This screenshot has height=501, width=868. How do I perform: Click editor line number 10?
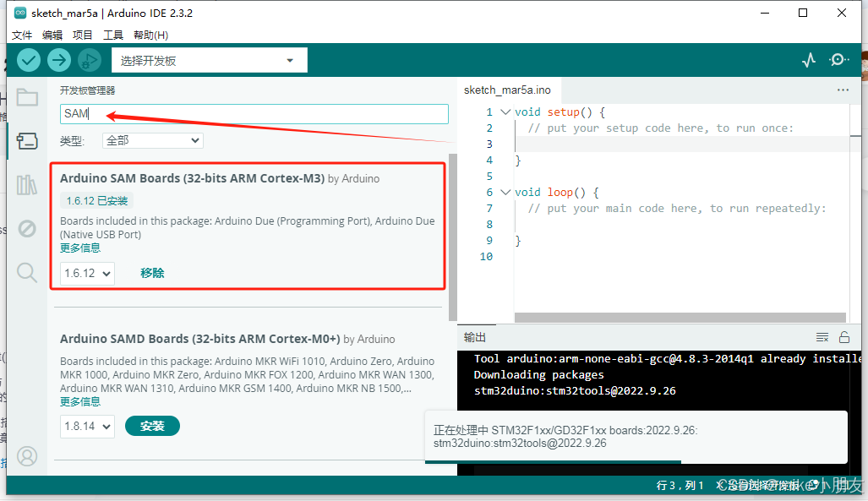coord(486,256)
